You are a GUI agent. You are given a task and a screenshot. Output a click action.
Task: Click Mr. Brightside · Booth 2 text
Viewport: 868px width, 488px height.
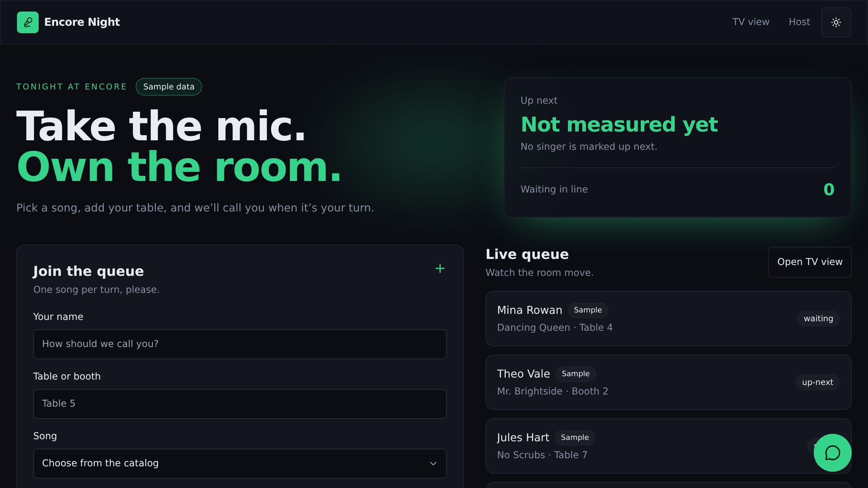(x=552, y=391)
